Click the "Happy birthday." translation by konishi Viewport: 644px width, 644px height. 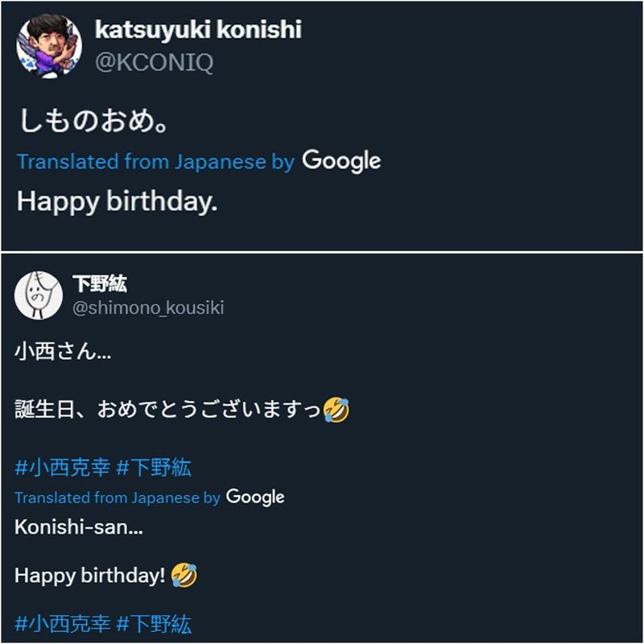click(118, 201)
